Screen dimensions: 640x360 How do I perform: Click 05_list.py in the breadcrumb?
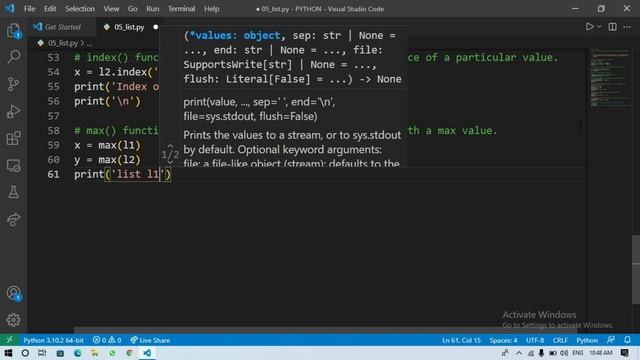click(x=62, y=43)
